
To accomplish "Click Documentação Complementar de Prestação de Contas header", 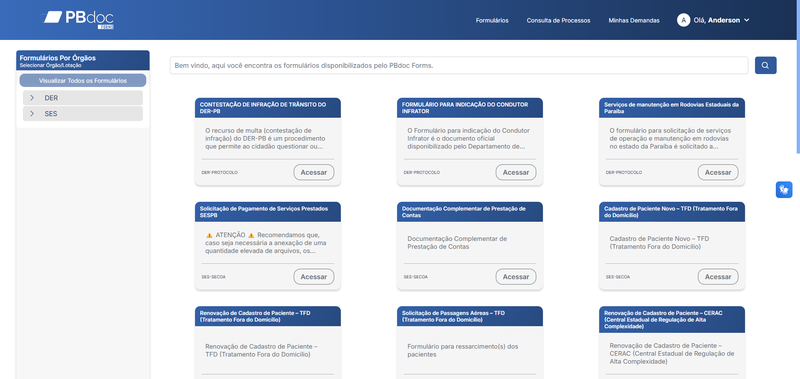I will point(470,212).
